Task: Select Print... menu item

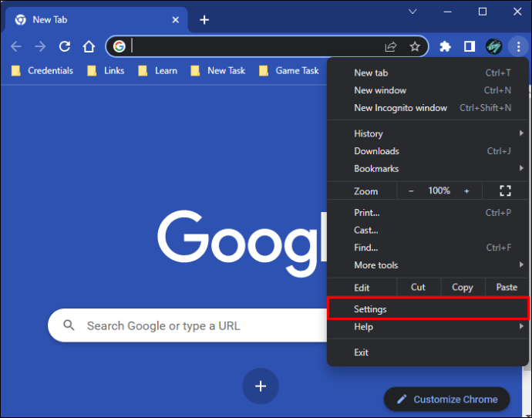Action: click(x=428, y=213)
